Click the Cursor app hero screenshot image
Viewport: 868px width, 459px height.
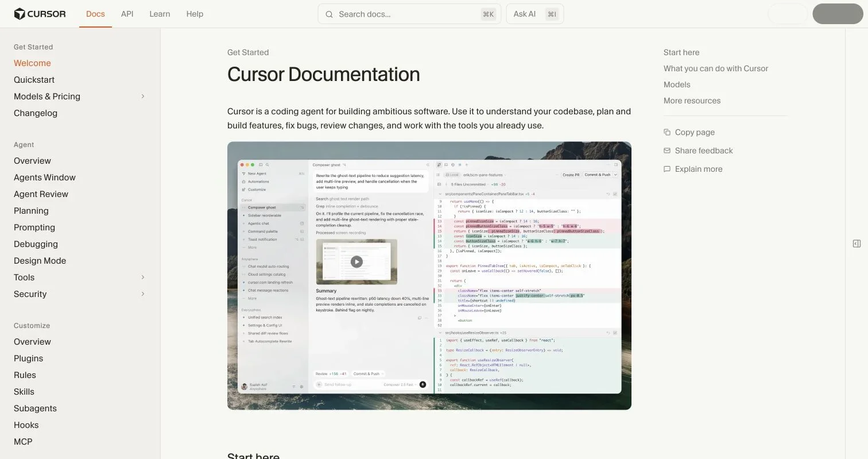[429, 276]
